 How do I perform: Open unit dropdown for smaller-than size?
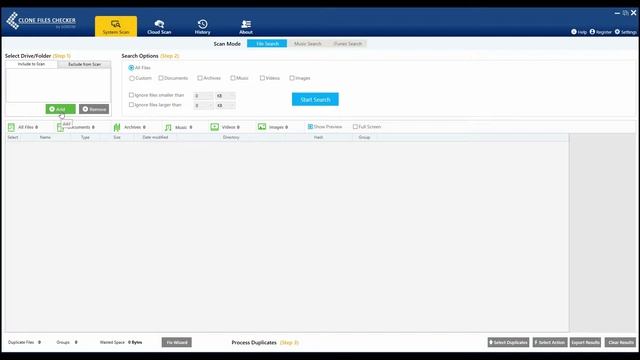225,96
